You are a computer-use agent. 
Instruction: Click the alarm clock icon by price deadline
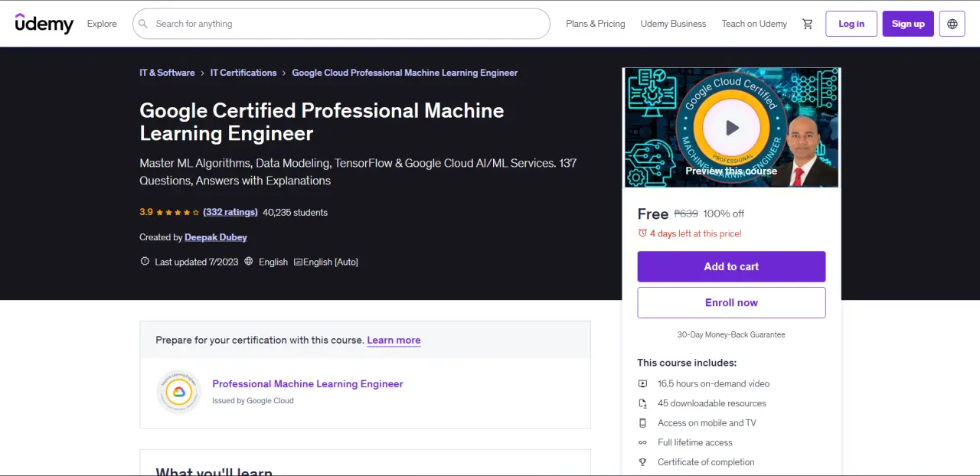642,233
